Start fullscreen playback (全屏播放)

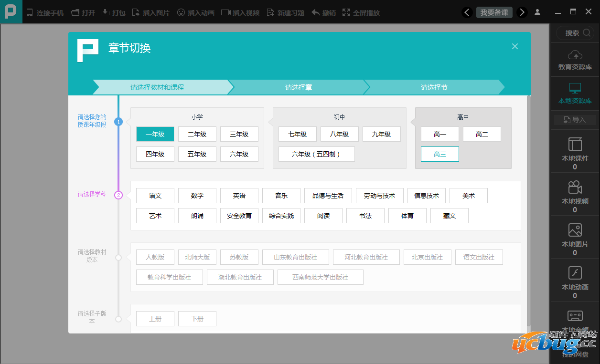coord(346,13)
